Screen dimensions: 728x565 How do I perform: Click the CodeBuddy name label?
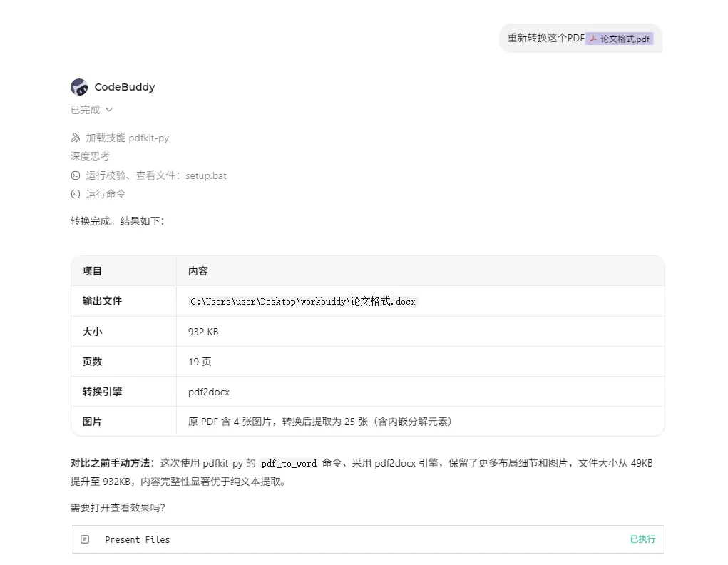(125, 87)
